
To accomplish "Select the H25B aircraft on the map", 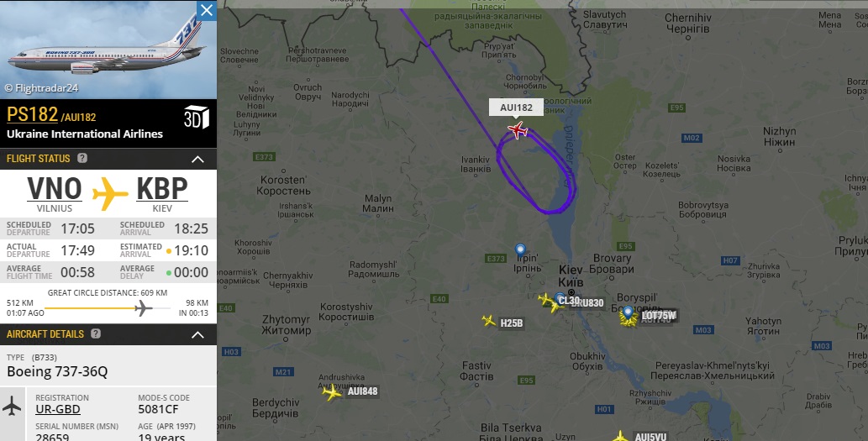I will pyautogui.click(x=489, y=320).
